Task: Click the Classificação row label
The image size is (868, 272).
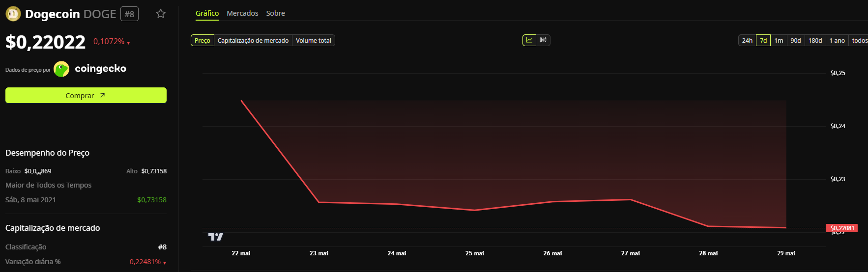Action: 26,247
